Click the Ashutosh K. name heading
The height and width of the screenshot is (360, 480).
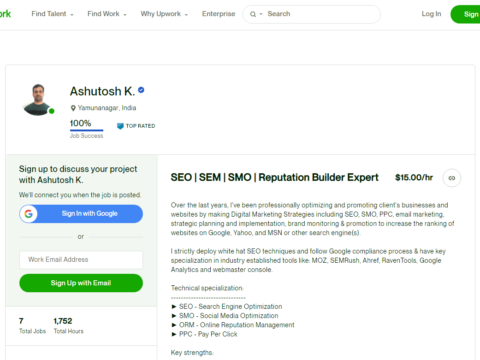pyautogui.click(x=102, y=91)
